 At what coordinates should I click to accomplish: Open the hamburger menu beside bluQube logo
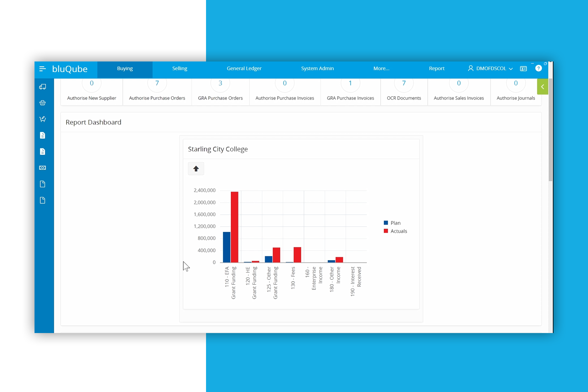[43, 69]
